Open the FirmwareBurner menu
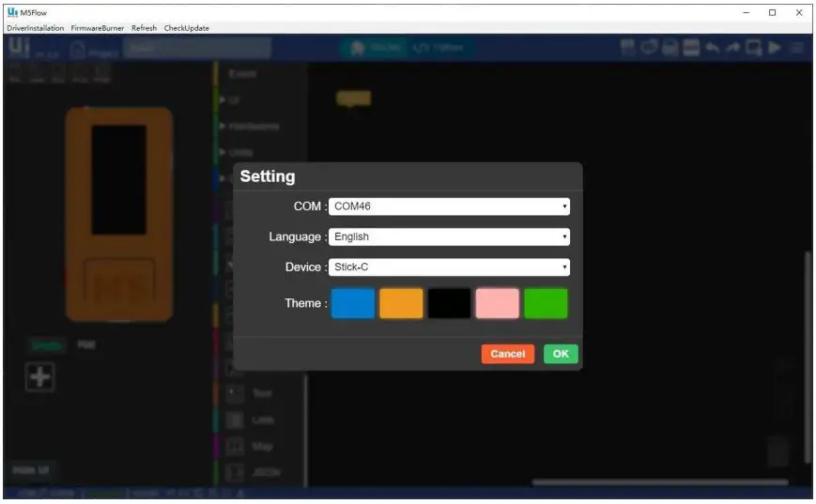This screenshot has height=504, width=816. (x=98, y=28)
